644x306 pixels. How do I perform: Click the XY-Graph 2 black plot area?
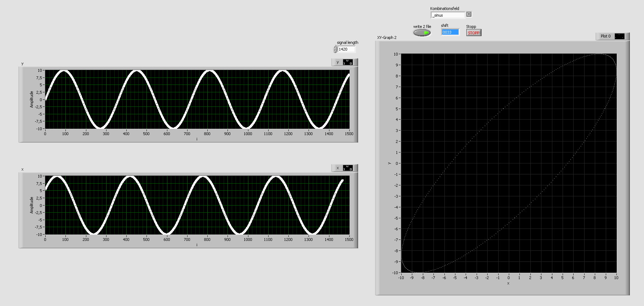point(509,163)
